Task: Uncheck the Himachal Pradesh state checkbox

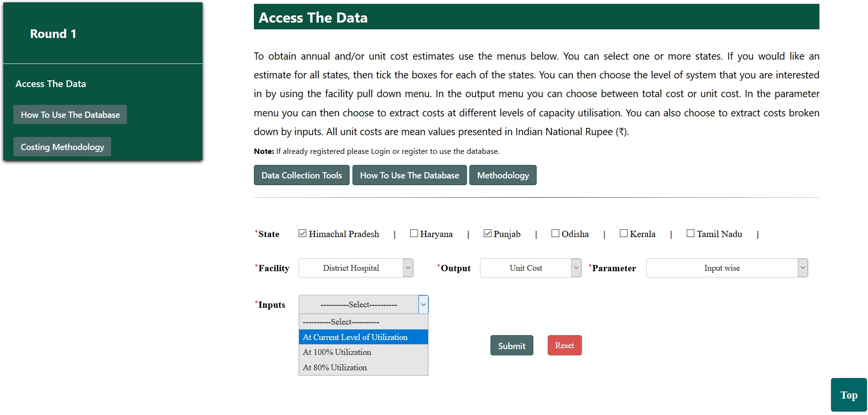Action: pyautogui.click(x=302, y=234)
